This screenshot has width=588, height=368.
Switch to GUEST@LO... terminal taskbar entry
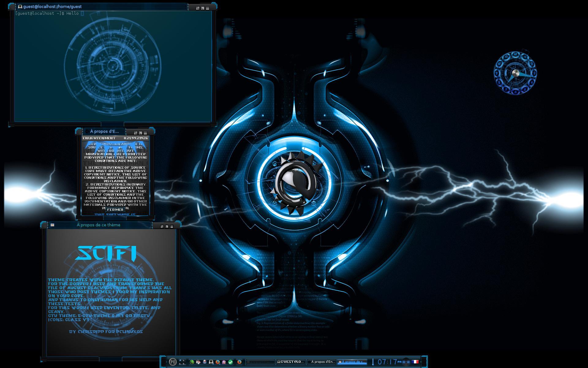pyautogui.click(x=291, y=362)
